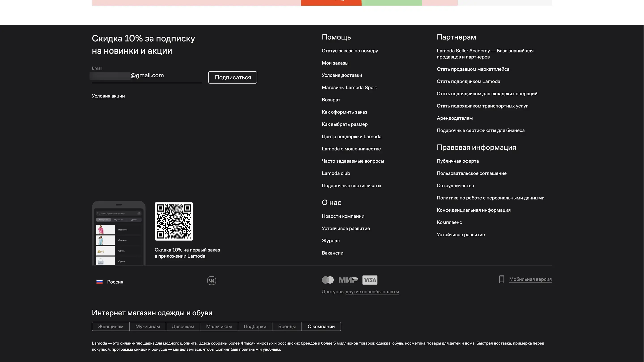Go to Мобильная версия link

coord(530,279)
